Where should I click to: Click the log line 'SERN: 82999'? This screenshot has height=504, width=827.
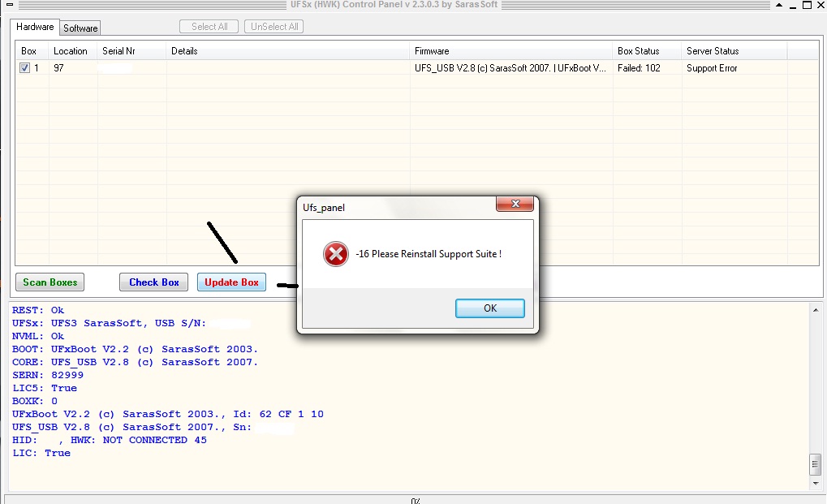click(48, 376)
